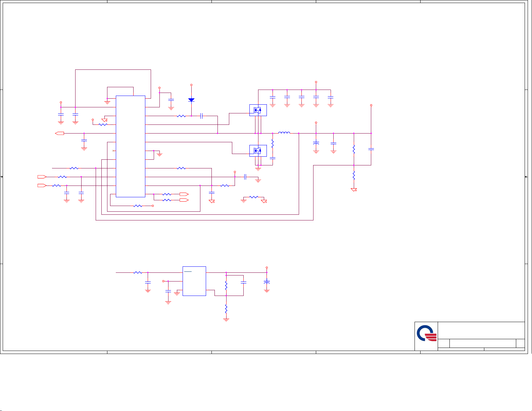Viewport: 532px width, 411px height.
Task: Select the left-pointing off-page port symbol
Action: [x=60, y=133]
